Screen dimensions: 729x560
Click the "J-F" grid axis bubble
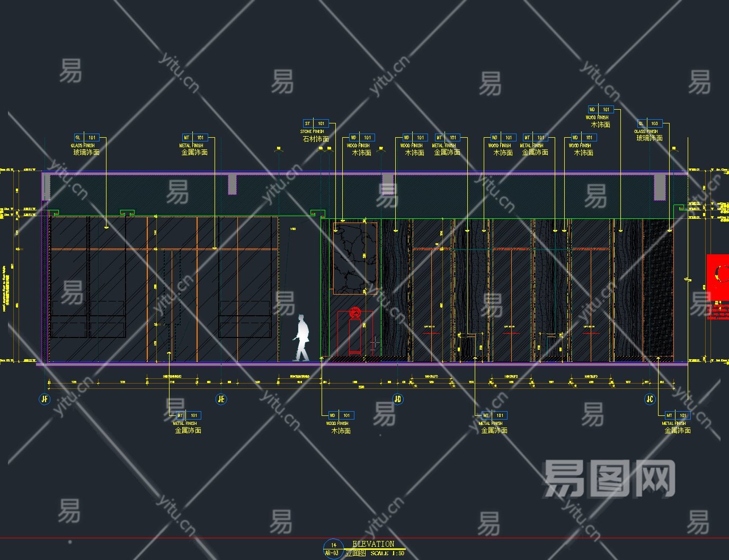click(x=45, y=399)
